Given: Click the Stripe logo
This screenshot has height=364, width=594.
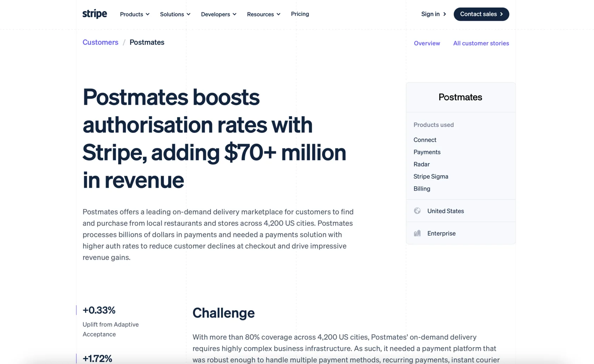Looking at the screenshot, I should click(x=95, y=14).
